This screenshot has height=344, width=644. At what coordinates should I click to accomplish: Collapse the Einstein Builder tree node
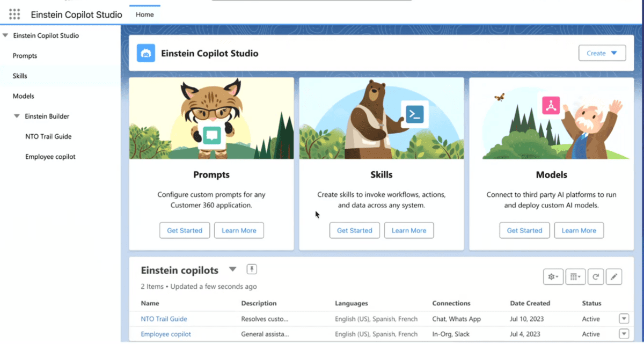click(x=17, y=116)
